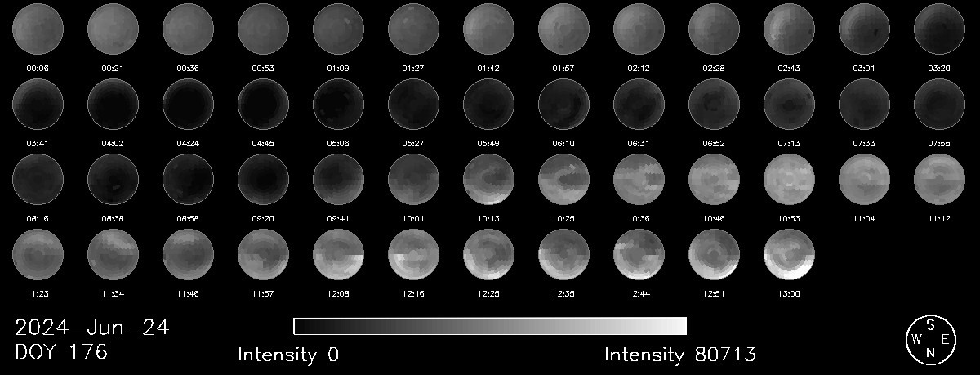Click the 2024-Jun-24 date text

pyautogui.click(x=92, y=328)
